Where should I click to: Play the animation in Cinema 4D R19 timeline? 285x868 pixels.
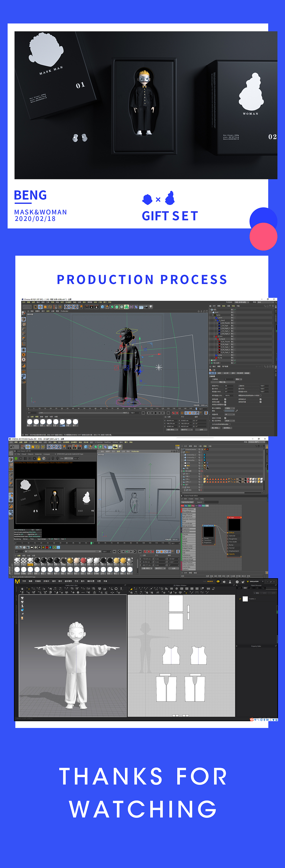(x=127, y=552)
